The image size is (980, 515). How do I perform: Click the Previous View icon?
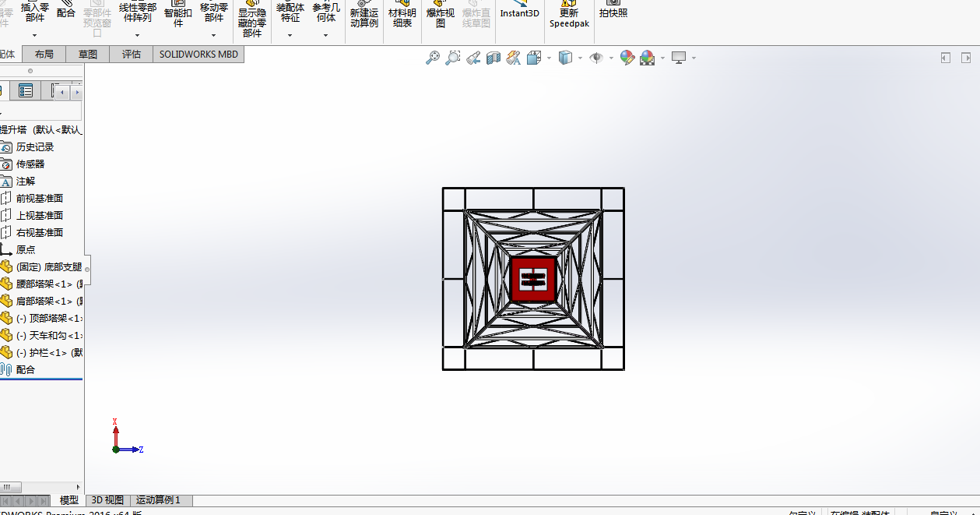tap(473, 58)
